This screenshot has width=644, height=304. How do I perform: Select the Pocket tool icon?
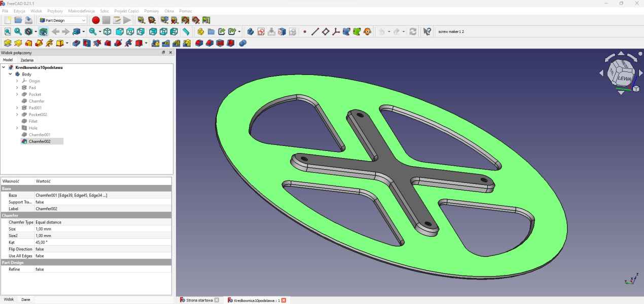click(76, 43)
